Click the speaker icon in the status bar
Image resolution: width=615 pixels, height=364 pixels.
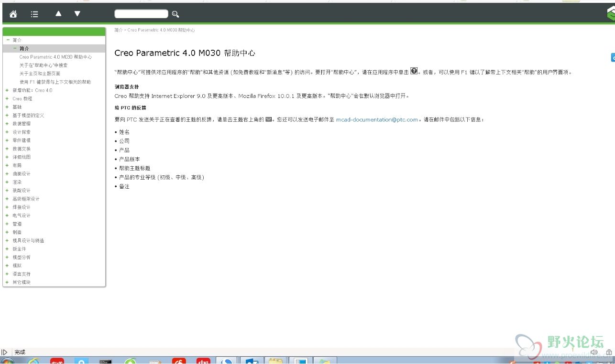pos(594,353)
